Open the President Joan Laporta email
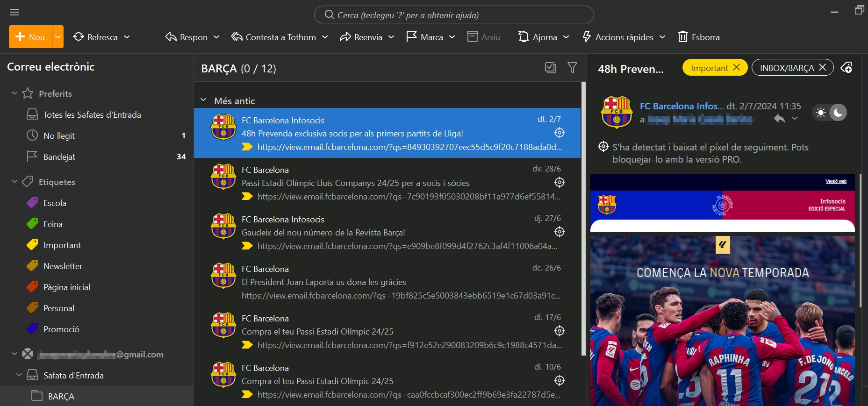The height and width of the screenshot is (406, 868). 387,282
